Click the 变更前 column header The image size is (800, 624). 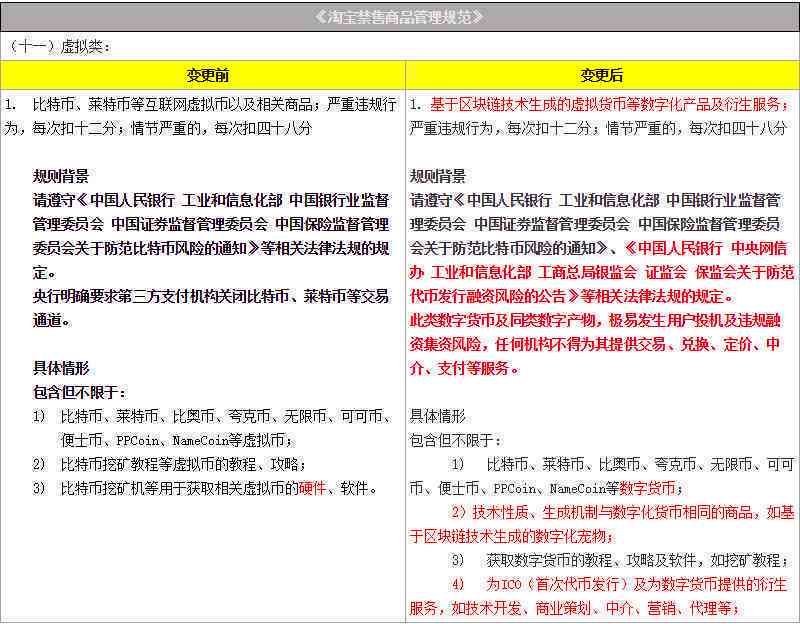pyautogui.click(x=207, y=75)
